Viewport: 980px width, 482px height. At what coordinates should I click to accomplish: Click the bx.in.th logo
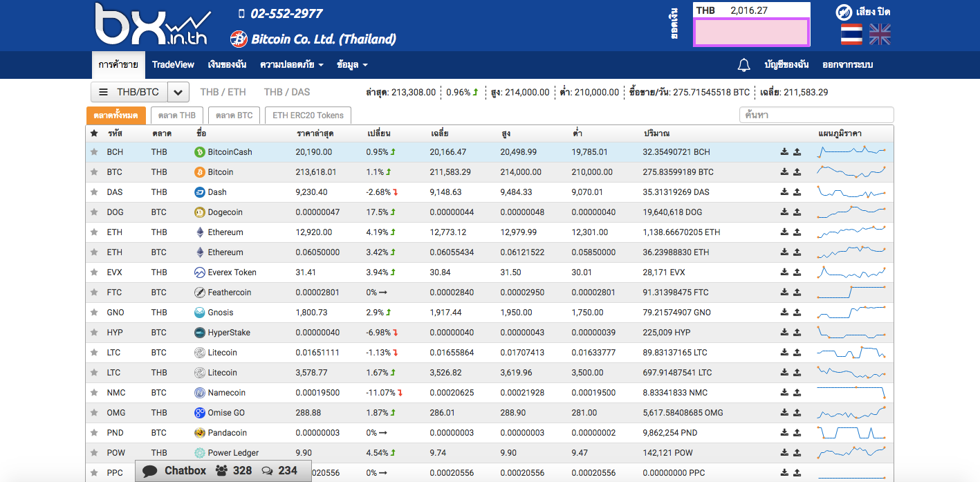(x=153, y=24)
